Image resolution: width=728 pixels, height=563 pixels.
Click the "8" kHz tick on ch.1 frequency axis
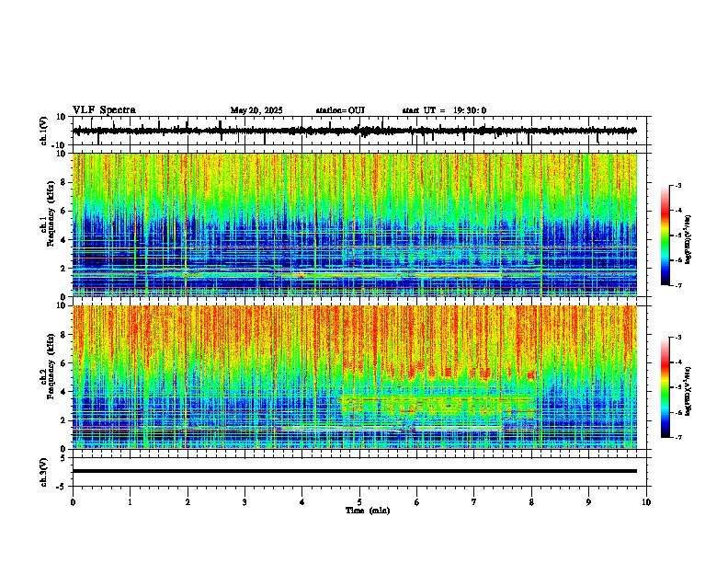coord(63,182)
